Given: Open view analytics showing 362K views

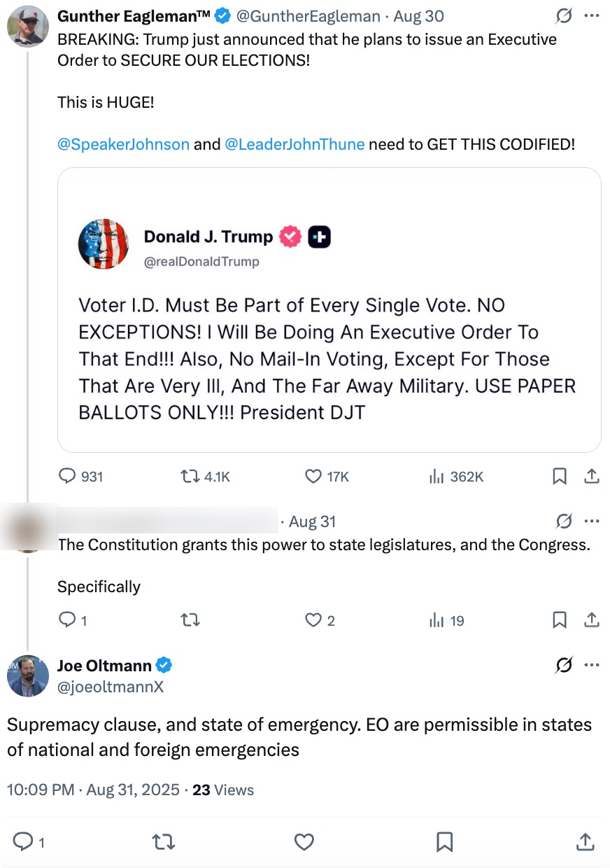Looking at the screenshot, I should [436, 477].
